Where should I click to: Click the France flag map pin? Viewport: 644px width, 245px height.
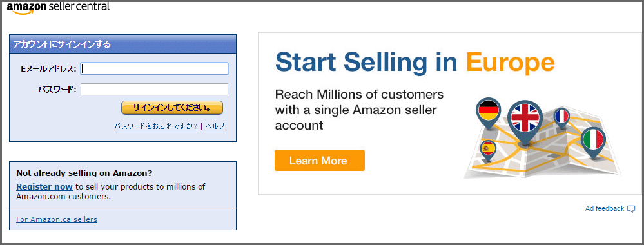pos(561,119)
